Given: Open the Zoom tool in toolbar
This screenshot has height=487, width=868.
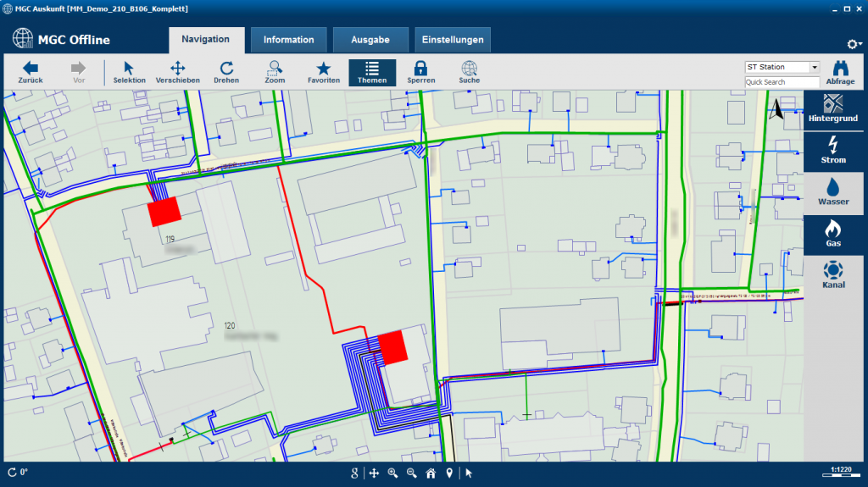Looking at the screenshot, I should 275,71.
